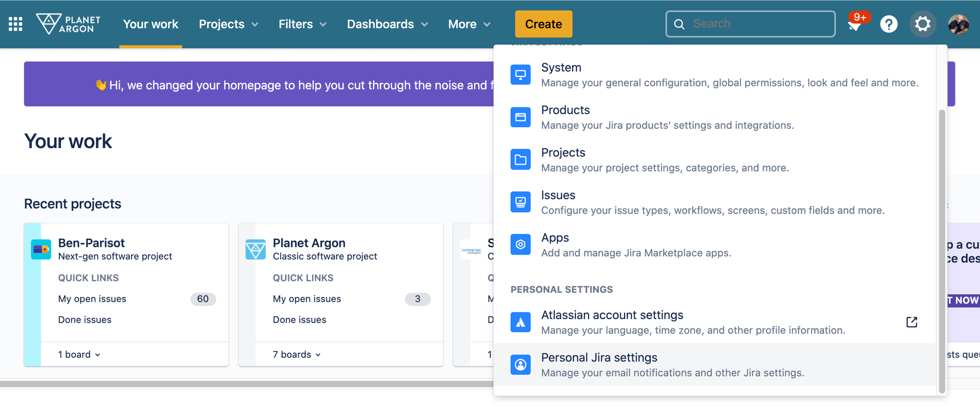The height and width of the screenshot is (420, 980).
Task: Click the Create button
Action: click(x=544, y=24)
